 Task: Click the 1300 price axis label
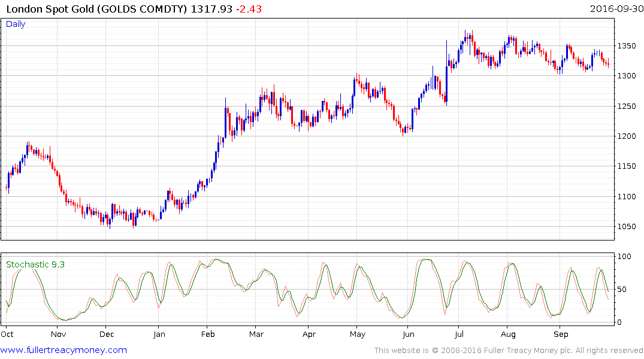pyautogui.click(x=627, y=76)
